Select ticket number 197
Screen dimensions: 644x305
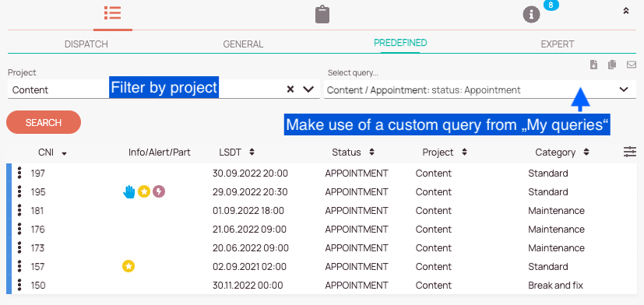click(38, 174)
